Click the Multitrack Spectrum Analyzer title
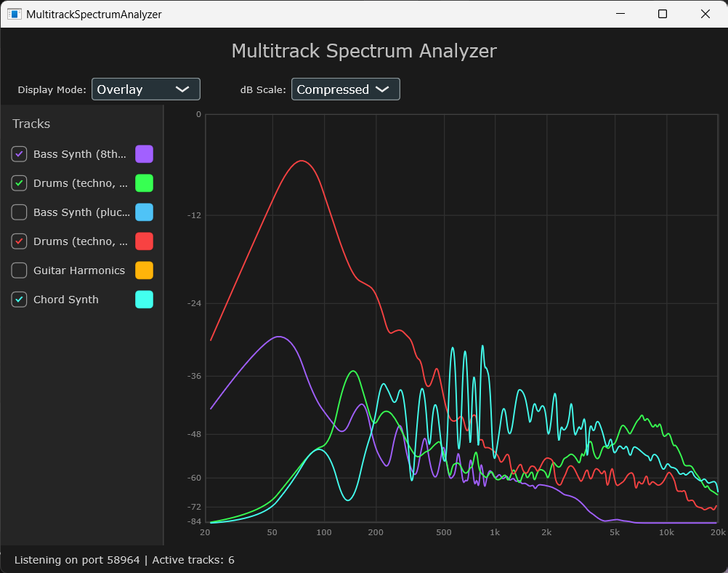Screen dimensions: 728x573 click(363, 51)
